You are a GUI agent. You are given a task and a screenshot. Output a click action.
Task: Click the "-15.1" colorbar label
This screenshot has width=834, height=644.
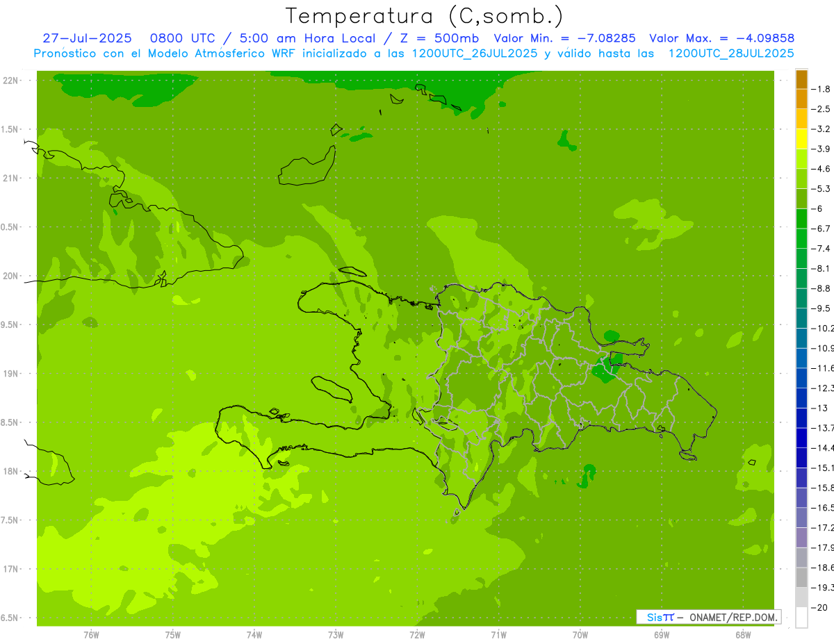(823, 468)
